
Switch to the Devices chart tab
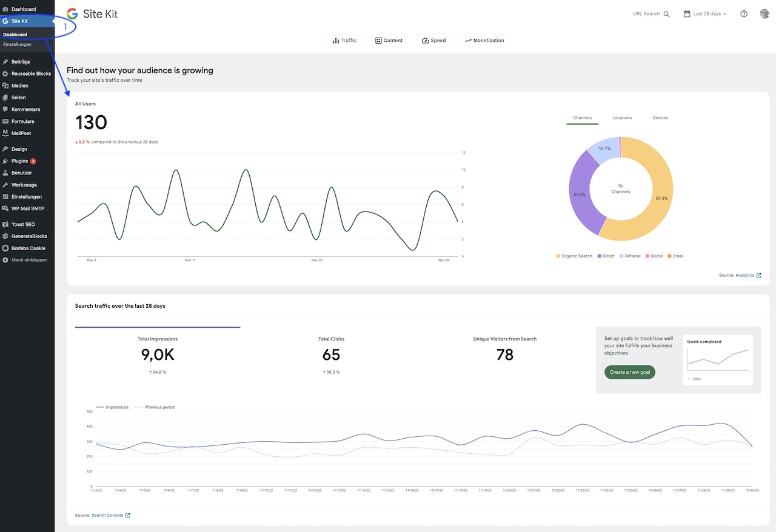660,118
